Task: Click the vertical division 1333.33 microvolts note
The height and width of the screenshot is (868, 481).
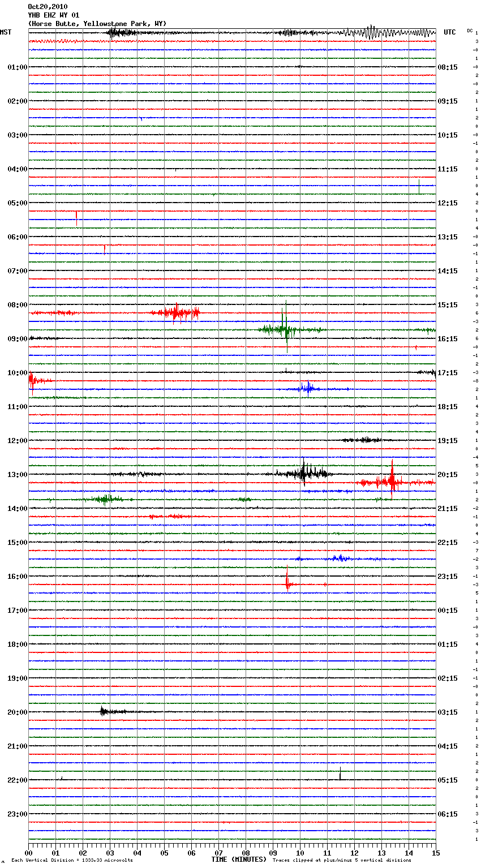Action: point(72,860)
